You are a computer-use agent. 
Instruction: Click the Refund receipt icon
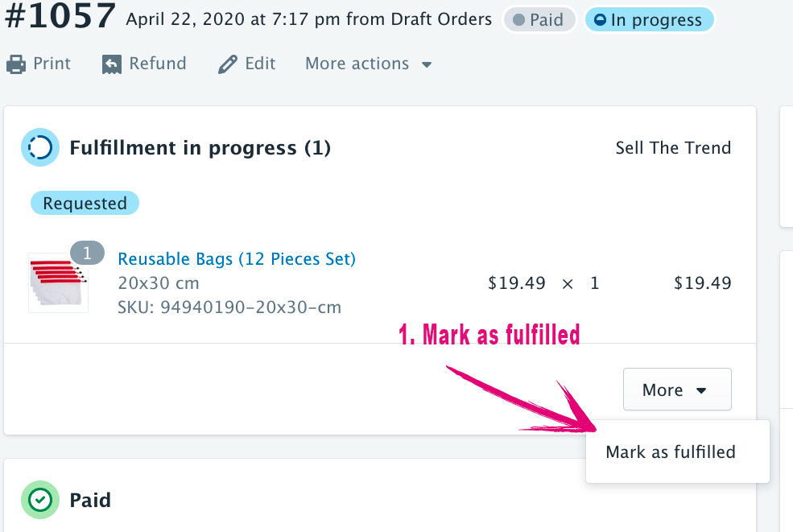(112, 64)
